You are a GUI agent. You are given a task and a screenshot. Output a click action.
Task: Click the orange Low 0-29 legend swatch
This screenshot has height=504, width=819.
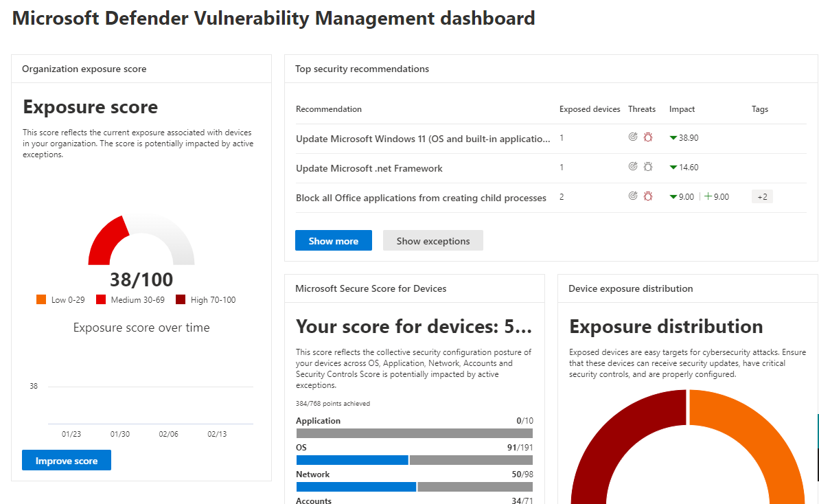coord(41,299)
